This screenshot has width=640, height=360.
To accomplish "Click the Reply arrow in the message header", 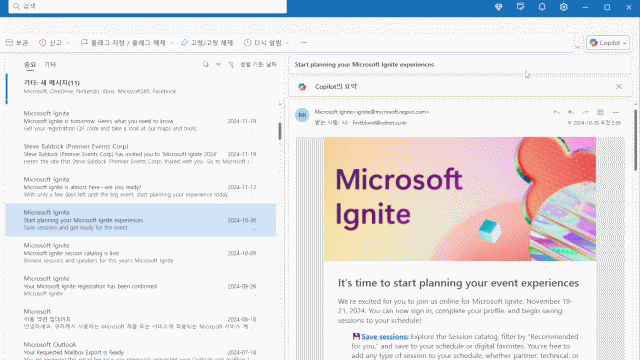I will pos(556,112).
